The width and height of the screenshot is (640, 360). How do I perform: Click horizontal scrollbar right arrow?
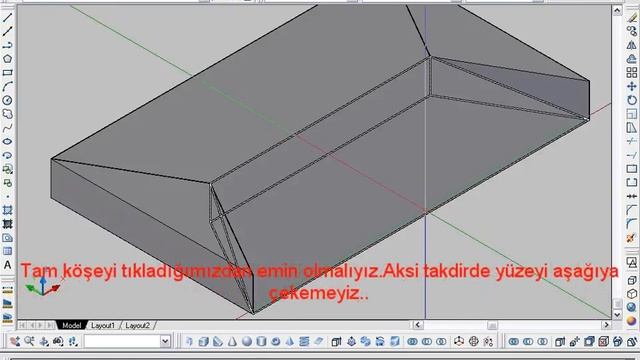pos(607,325)
